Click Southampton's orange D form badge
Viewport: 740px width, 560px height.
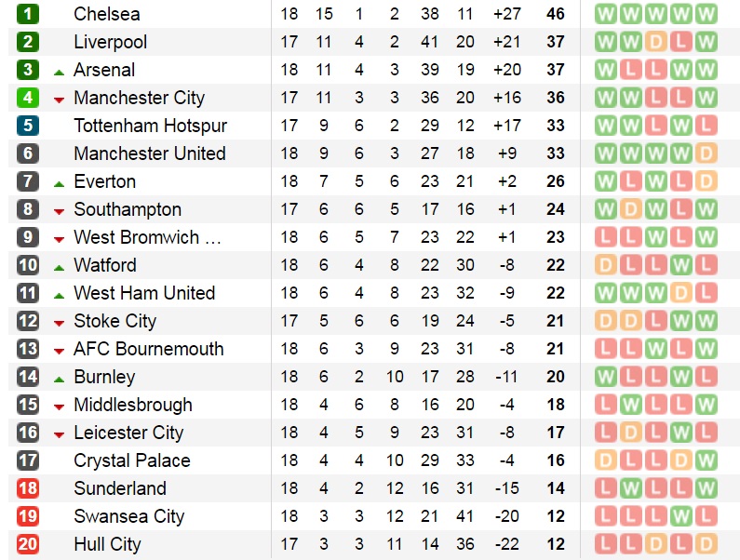(x=631, y=209)
